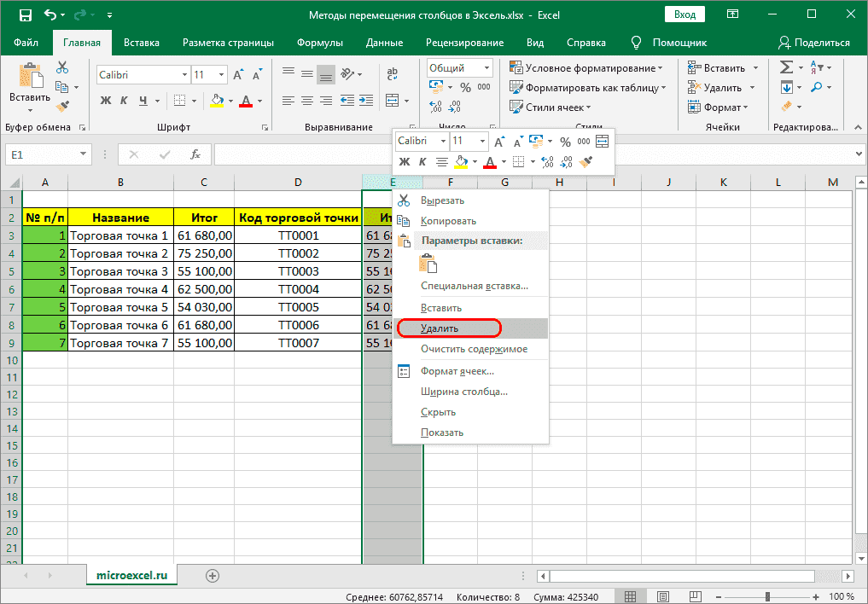Pick the red font color swatch in mini toolbar
This screenshot has width=868, height=604.
tap(492, 165)
